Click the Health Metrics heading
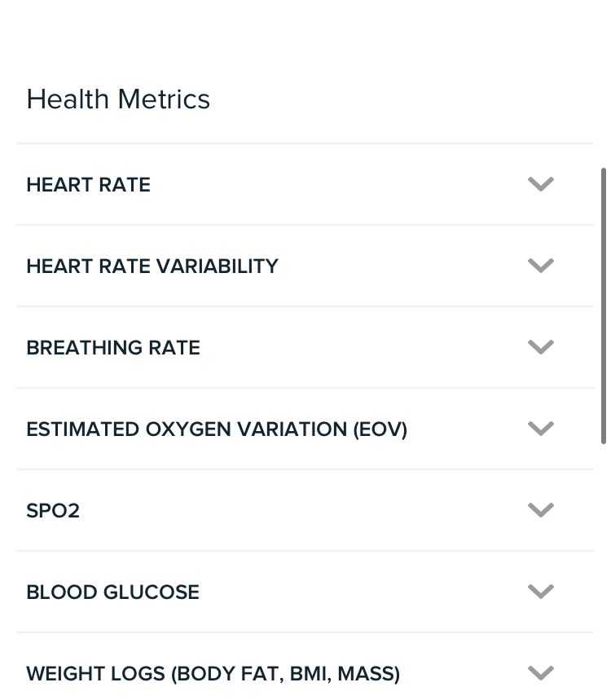 pos(118,99)
